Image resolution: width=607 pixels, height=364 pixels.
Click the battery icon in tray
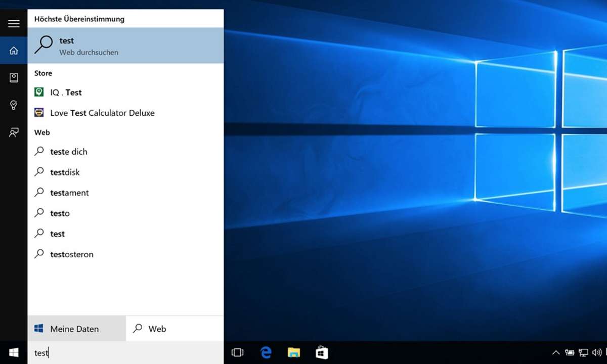[x=570, y=352]
